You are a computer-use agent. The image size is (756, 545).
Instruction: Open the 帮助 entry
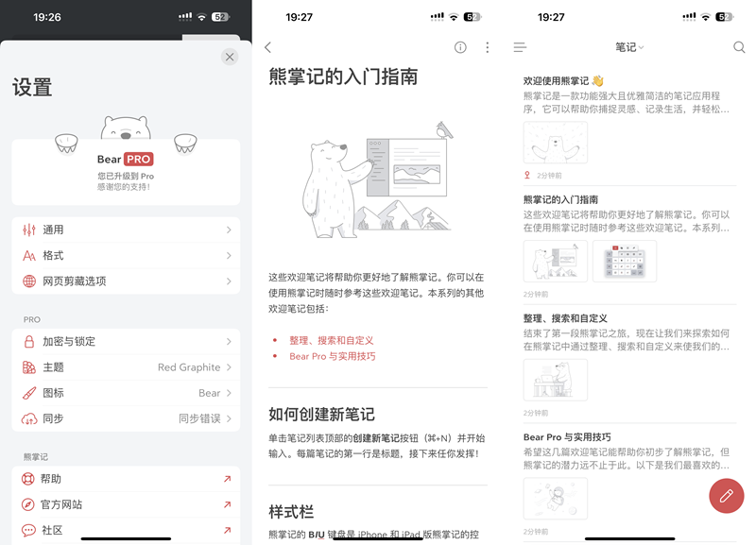click(126, 479)
